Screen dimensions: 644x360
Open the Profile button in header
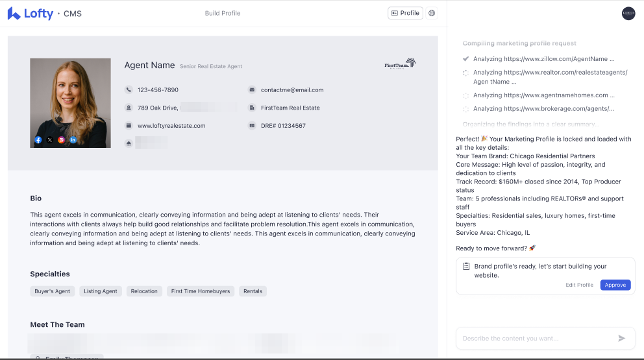coord(405,13)
